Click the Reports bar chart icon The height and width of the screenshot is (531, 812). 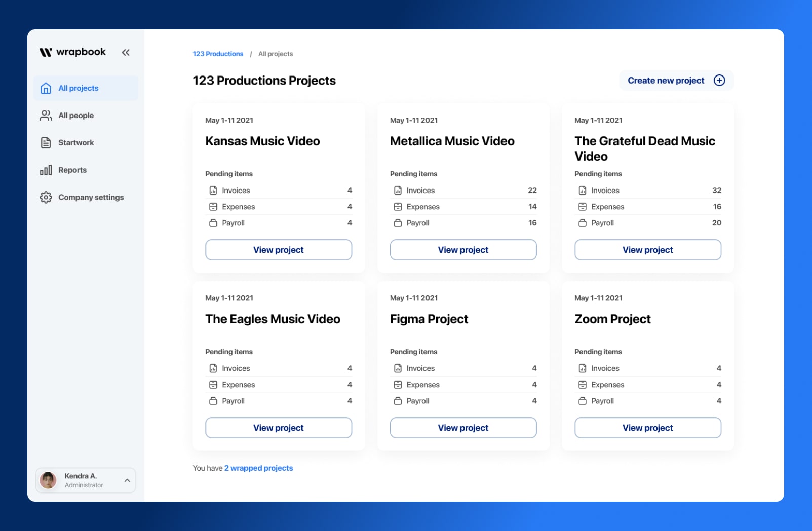tap(46, 170)
